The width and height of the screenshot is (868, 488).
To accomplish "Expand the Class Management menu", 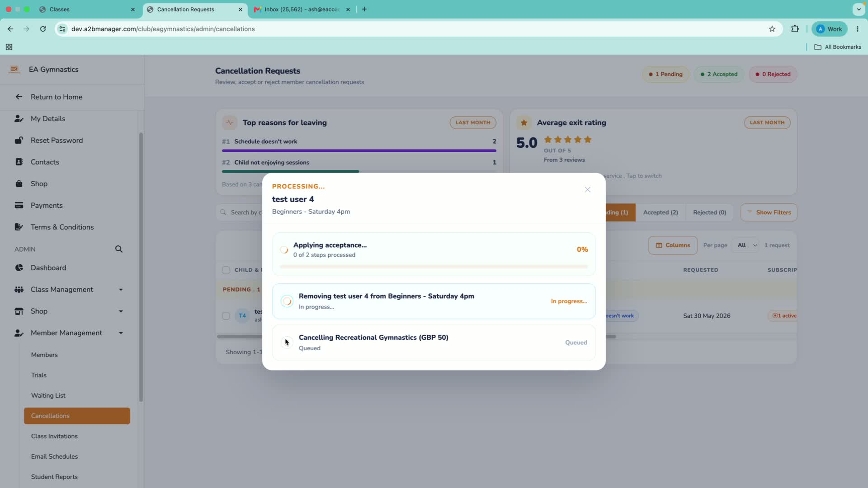I will click(x=121, y=290).
